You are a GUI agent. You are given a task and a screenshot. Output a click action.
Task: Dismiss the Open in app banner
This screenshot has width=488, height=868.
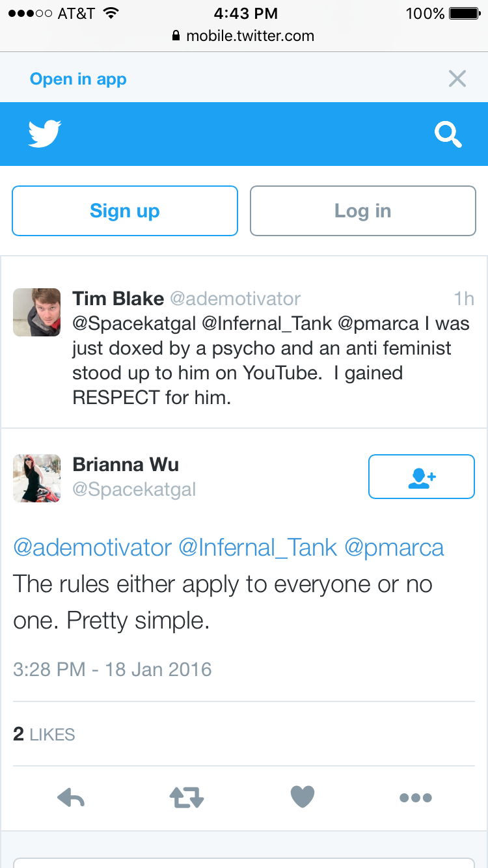pos(457,79)
